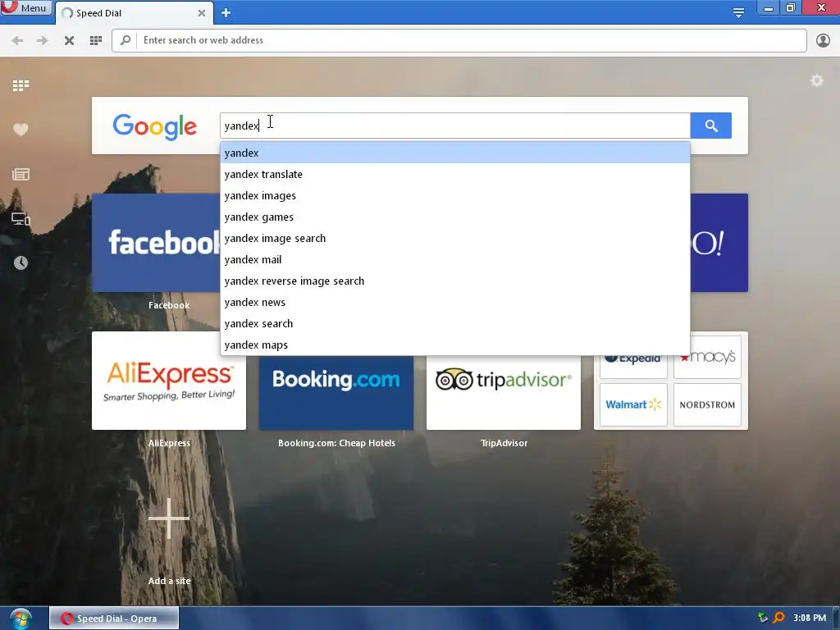The height and width of the screenshot is (630, 840).
Task: Select the 'yandex' suggestion
Action: click(454, 153)
